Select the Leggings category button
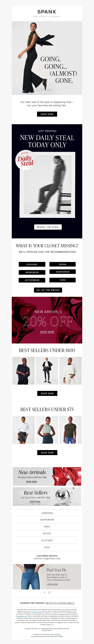Viewport: 94px width, 644px height. pyautogui.click(x=32, y=264)
